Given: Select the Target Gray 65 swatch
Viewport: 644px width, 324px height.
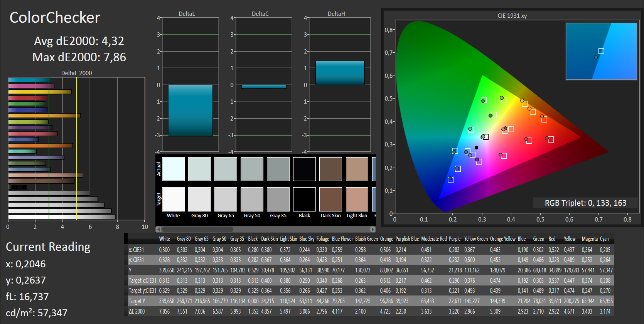Looking at the screenshot, I should click(226, 199).
